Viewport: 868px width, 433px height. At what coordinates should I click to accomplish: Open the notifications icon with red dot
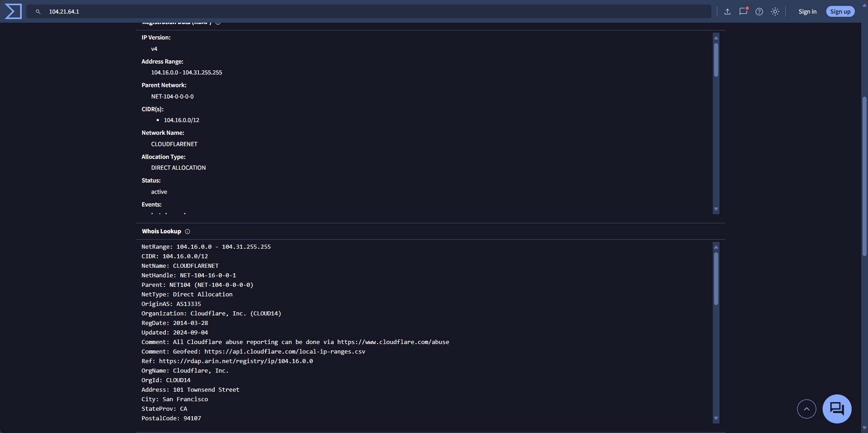(743, 11)
